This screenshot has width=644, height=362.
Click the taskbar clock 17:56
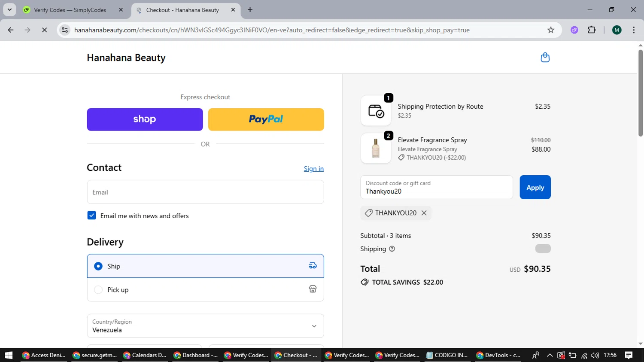click(x=610, y=355)
